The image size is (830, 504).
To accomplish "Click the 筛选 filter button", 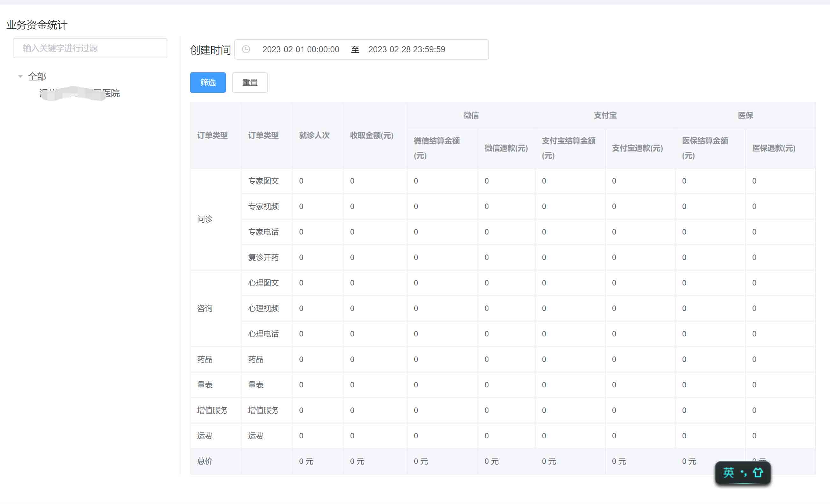I will (x=208, y=83).
